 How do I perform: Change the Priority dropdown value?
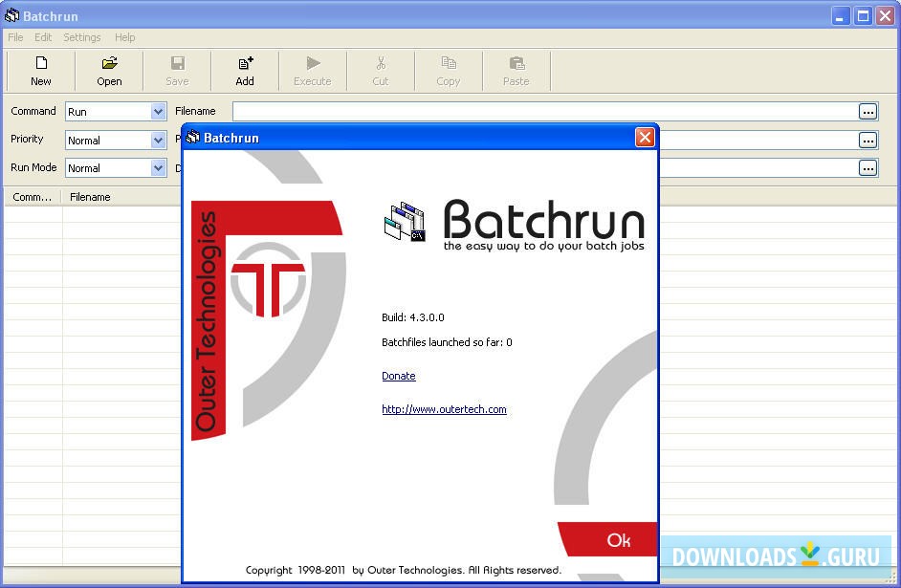[x=158, y=140]
